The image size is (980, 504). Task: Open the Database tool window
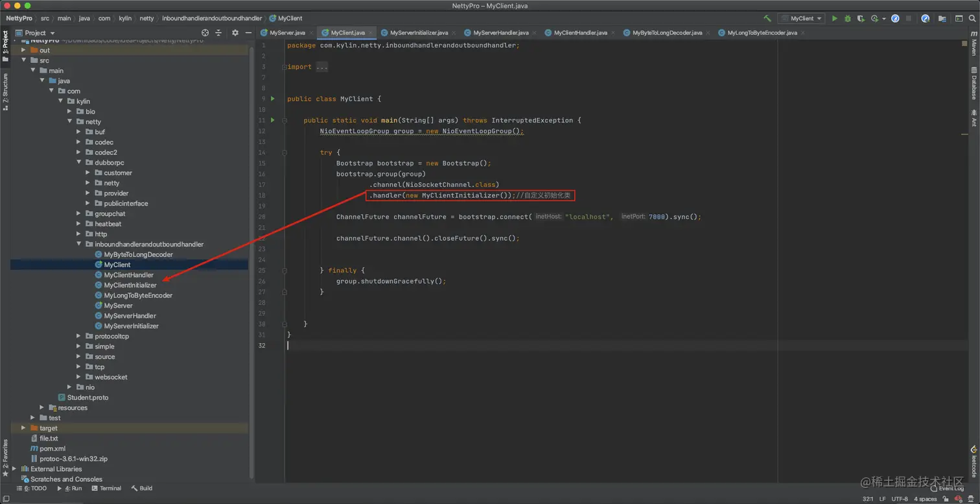point(974,84)
